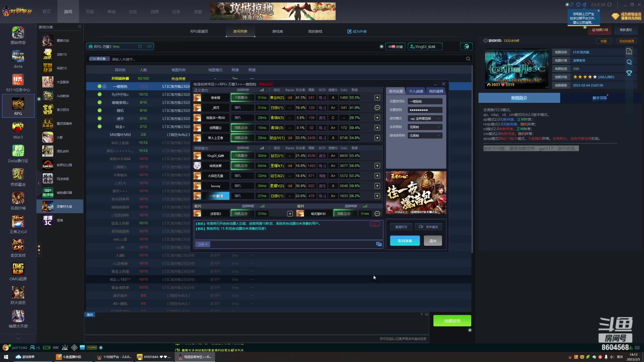
Task: Refresh the RPG-万服1 server connection
Action: (140, 47)
